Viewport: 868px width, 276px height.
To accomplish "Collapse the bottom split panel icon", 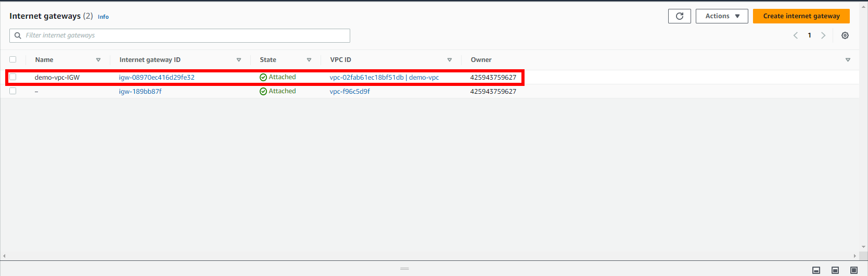I will tap(816, 270).
